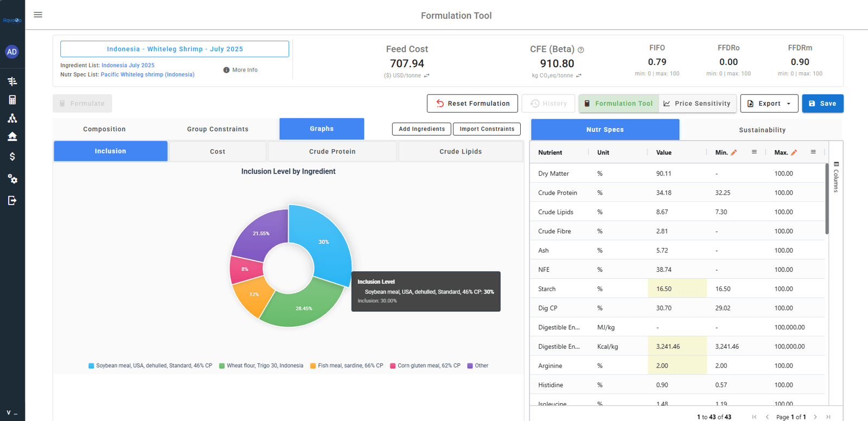Image resolution: width=868 pixels, height=421 pixels.
Task: Open the Nutr Specs tab
Action: point(605,130)
